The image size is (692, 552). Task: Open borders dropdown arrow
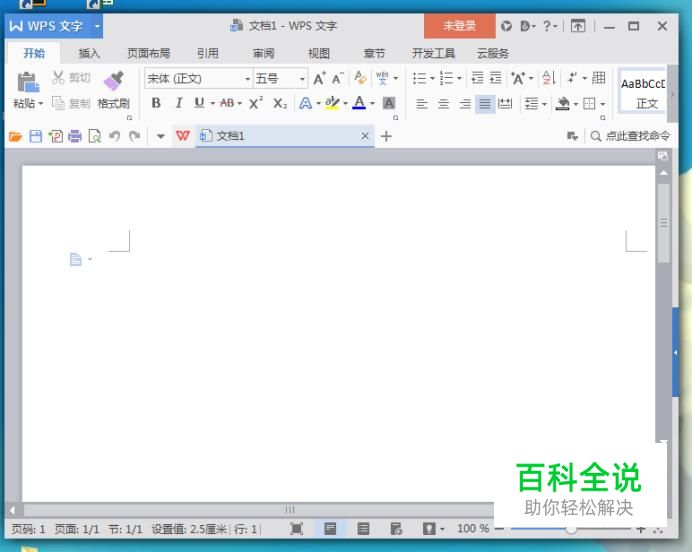click(x=603, y=104)
